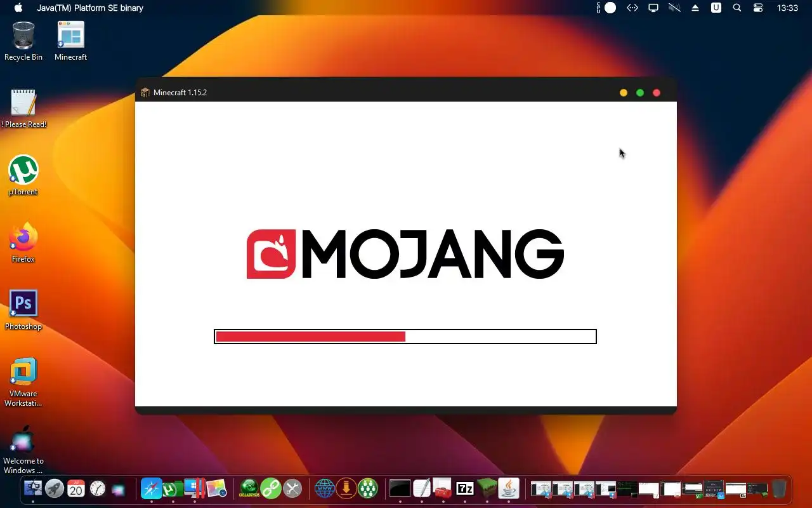Open the red toolbox icon in the dock
The height and width of the screenshot is (508, 812).
(x=443, y=488)
